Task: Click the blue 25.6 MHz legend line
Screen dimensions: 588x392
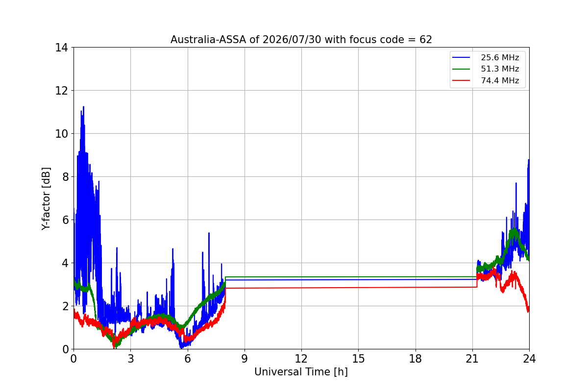Action: (x=462, y=57)
